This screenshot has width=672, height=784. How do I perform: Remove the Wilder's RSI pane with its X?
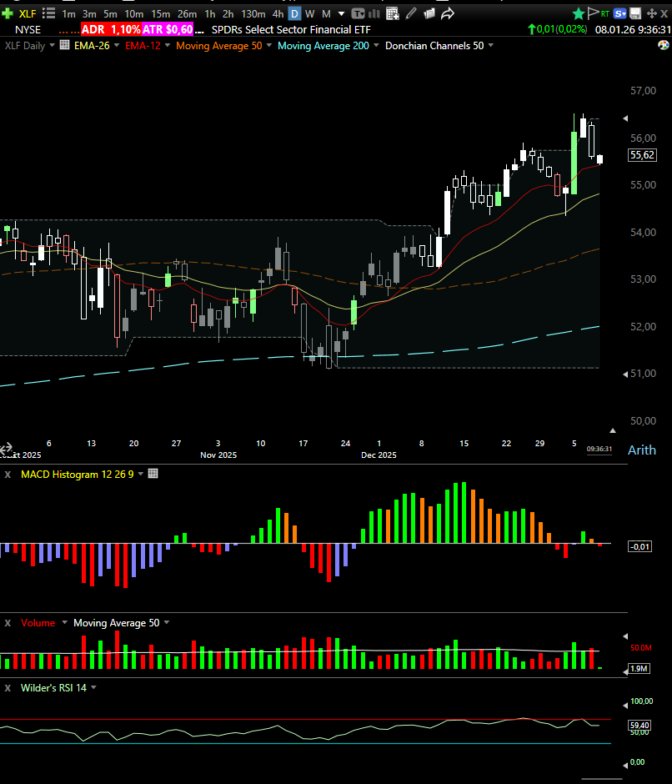8,688
